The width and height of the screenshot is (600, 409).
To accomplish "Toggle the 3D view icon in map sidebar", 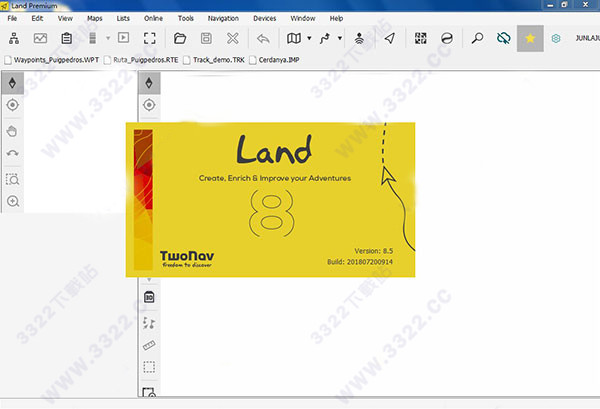I will pyautogui.click(x=149, y=297).
